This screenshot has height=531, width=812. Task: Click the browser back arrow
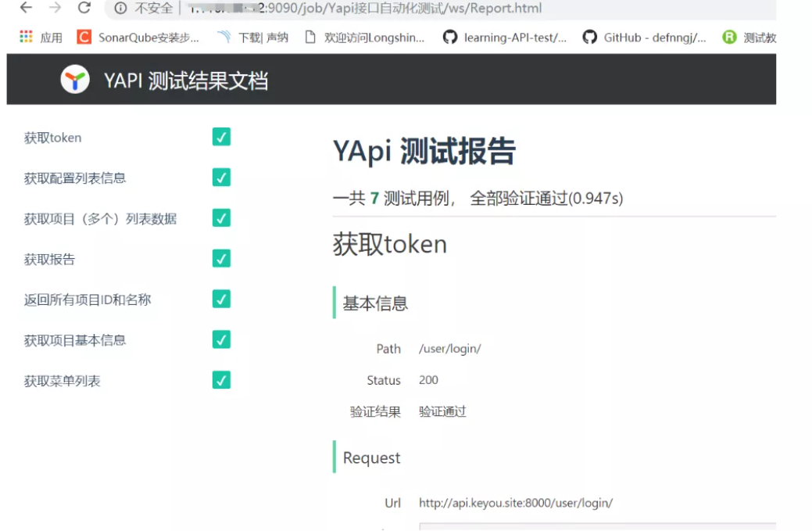[x=26, y=9]
